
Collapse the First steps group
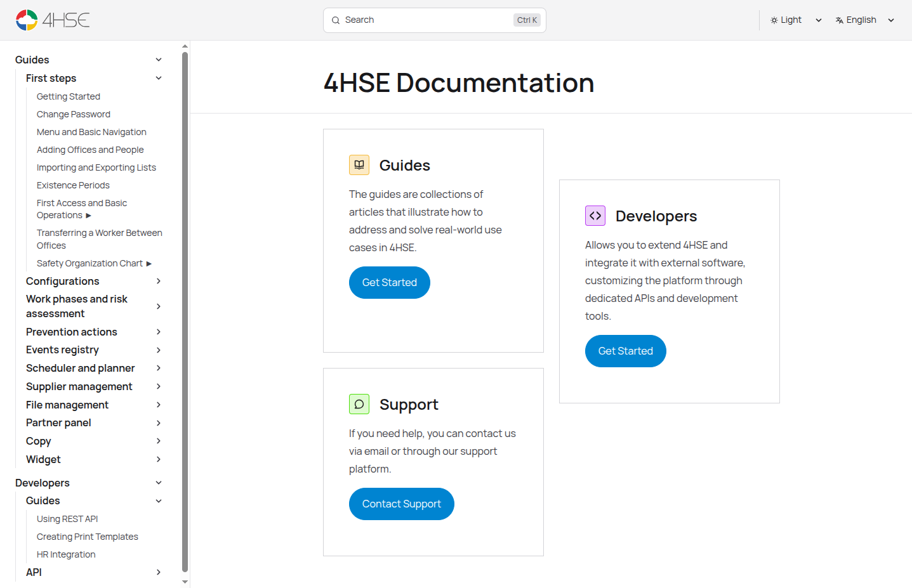[95, 78]
